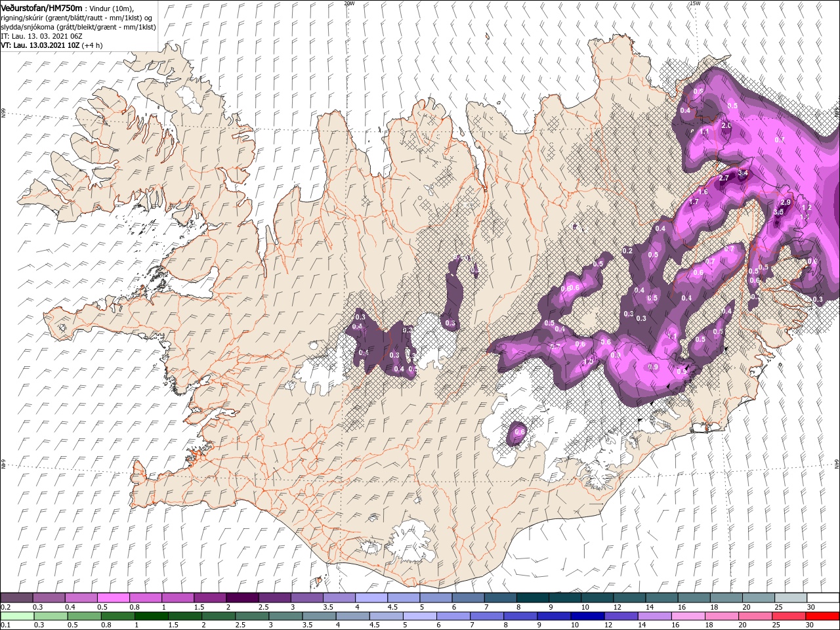Click the pale green 0.1 rain legend swatch

pyautogui.click(x=18, y=616)
